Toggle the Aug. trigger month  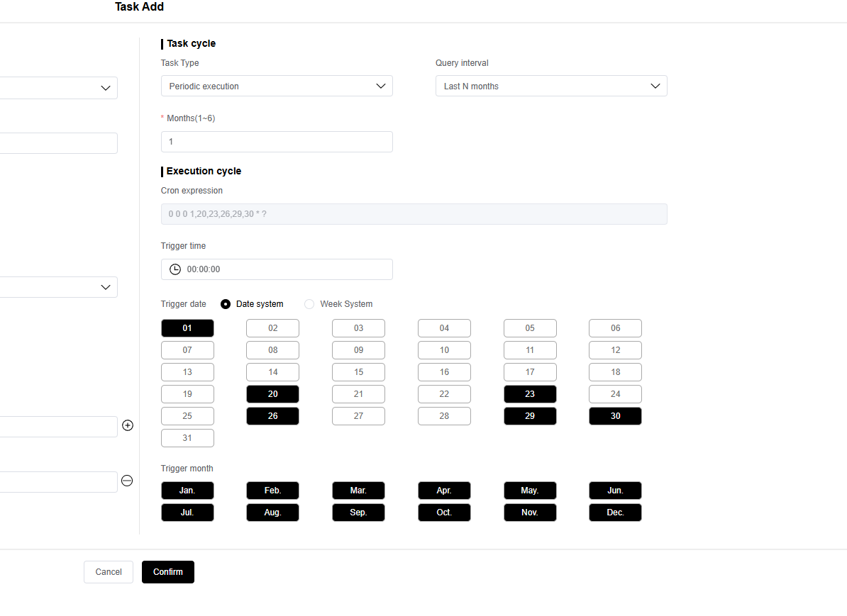pyautogui.click(x=272, y=513)
